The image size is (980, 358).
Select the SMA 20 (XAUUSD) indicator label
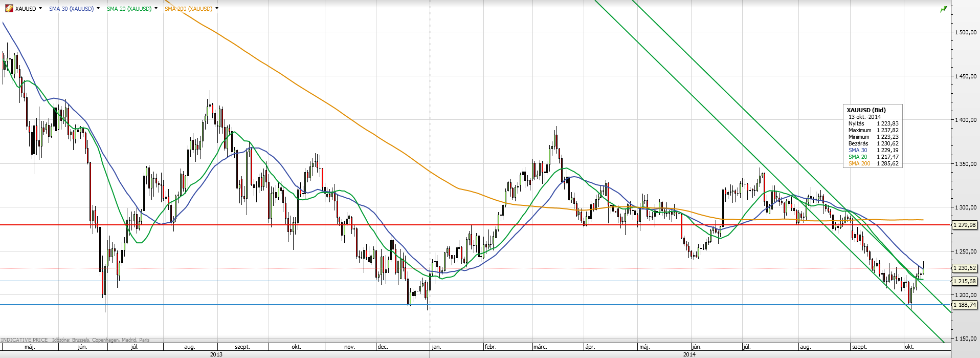coord(129,9)
